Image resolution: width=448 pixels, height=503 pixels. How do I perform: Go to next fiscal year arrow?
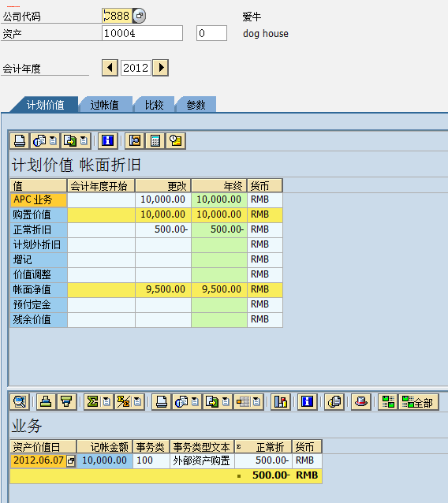coord(160,68)
